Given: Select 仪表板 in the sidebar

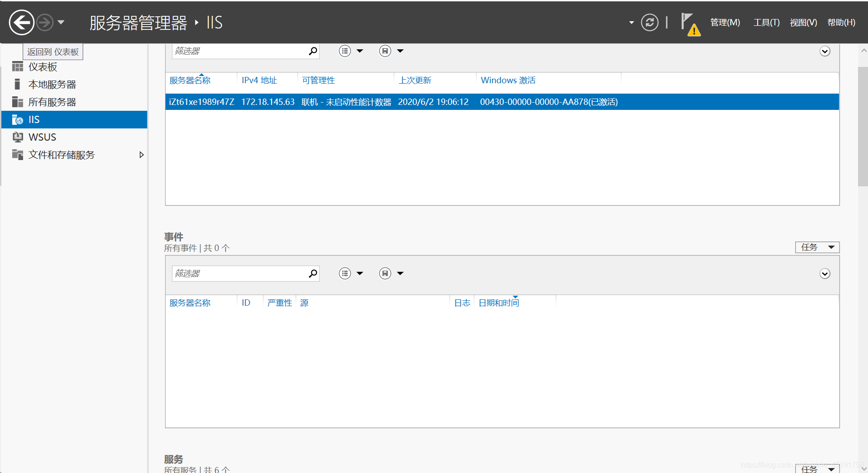Looking at the screenshot, I should click(x=74, y=67).
